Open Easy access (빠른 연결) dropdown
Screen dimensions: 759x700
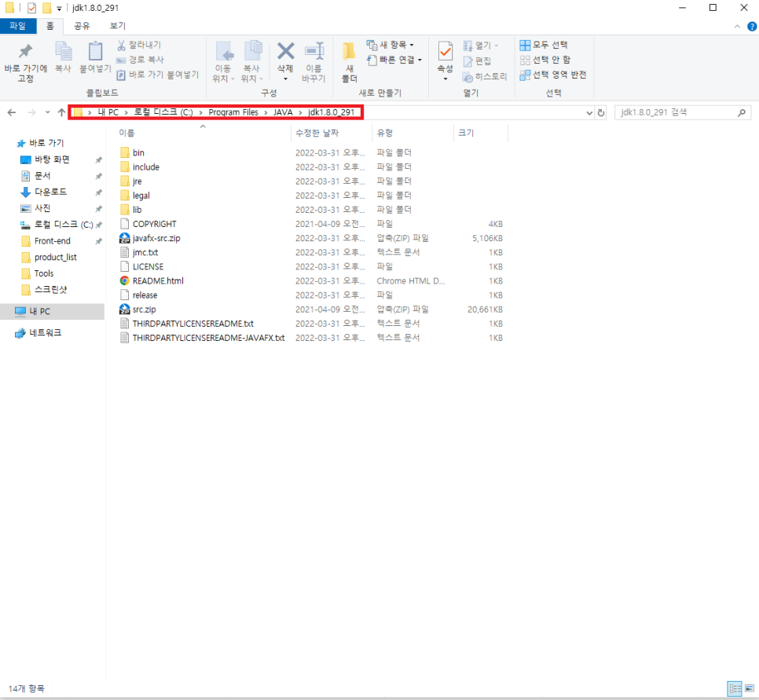point(394,60)
